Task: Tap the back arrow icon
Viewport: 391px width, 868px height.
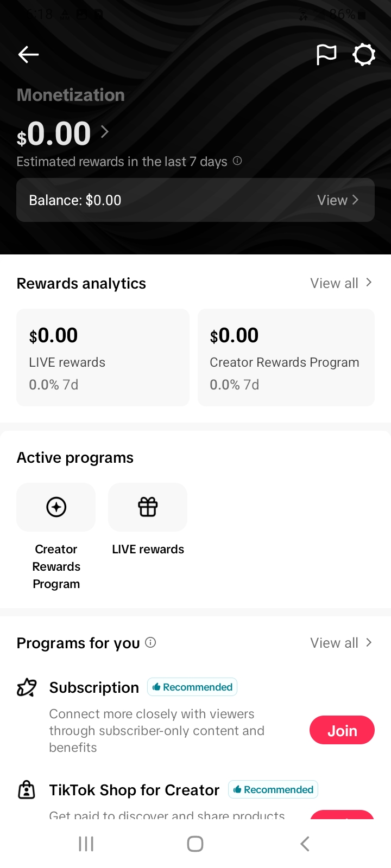Action: [28, 54]
